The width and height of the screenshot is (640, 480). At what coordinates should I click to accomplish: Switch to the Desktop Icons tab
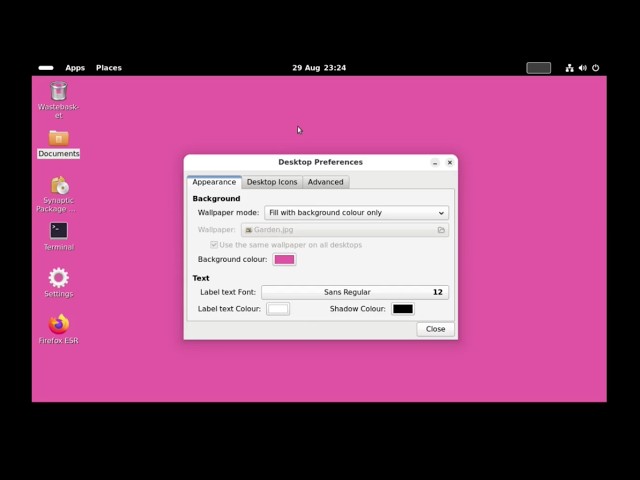272,182
